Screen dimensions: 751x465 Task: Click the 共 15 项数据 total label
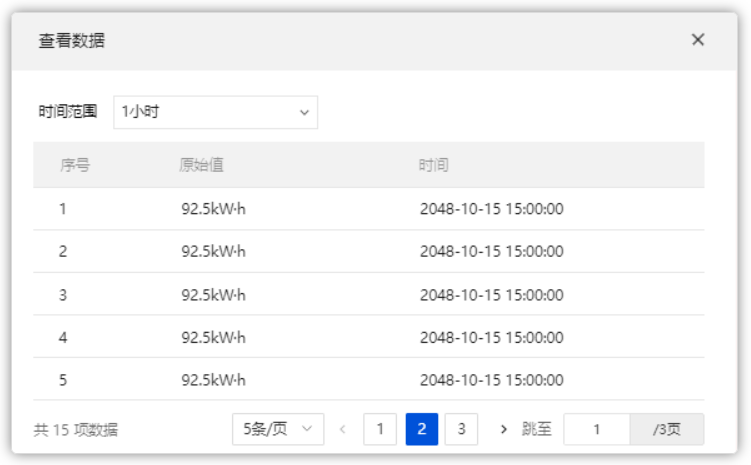pos(76,430)
